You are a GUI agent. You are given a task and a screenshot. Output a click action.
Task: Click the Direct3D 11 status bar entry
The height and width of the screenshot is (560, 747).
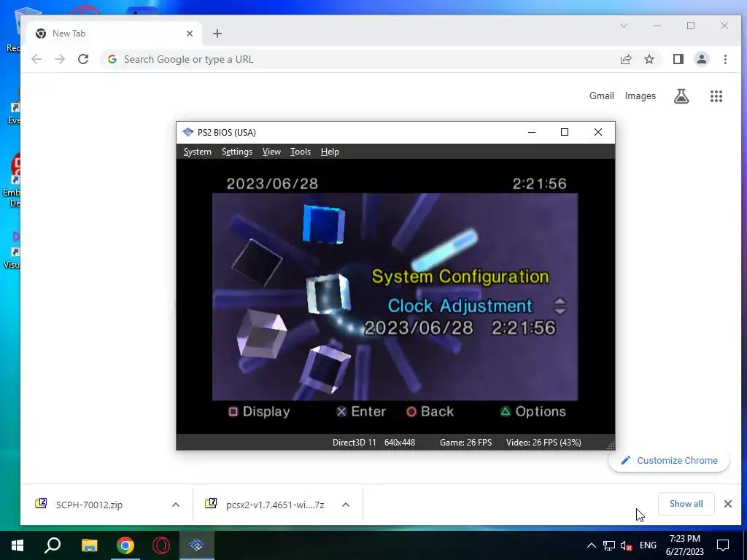pyautogui.click(x=354, y=443)
